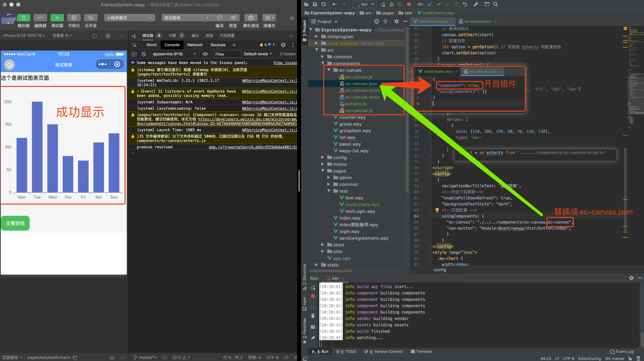Expand the AppRoute listeners event warning
644x361 pixels.
pos(138,92)
